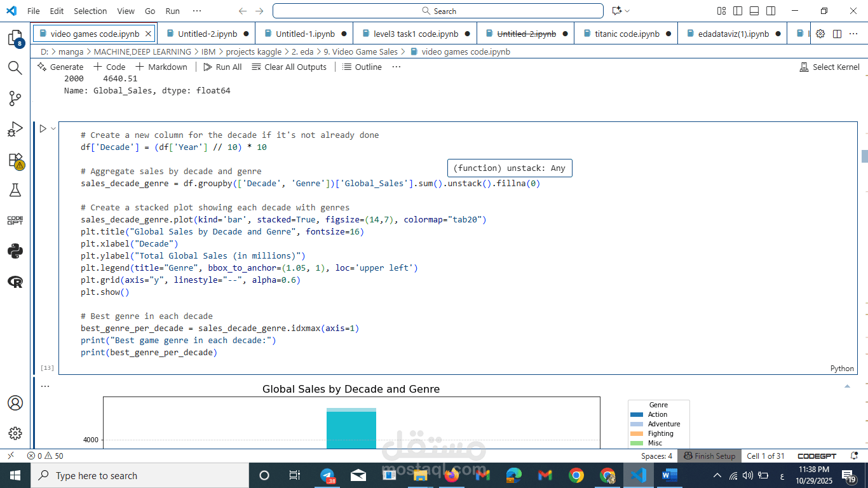Open the Python extension view

point(15,251)
